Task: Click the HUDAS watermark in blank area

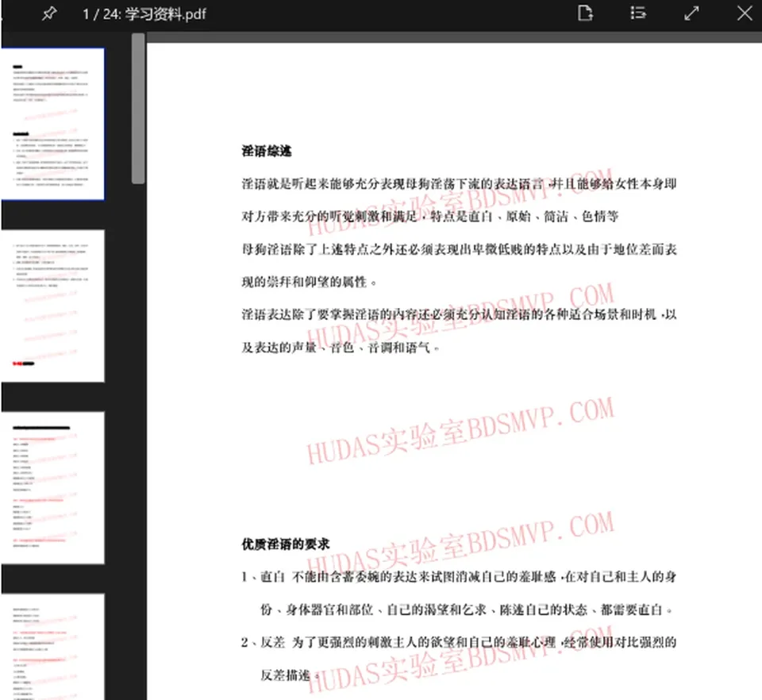Action: click(460, 430)
